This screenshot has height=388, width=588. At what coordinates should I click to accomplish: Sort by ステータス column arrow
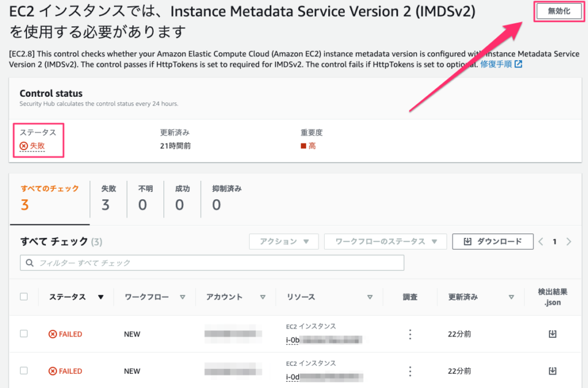(100, 297)
